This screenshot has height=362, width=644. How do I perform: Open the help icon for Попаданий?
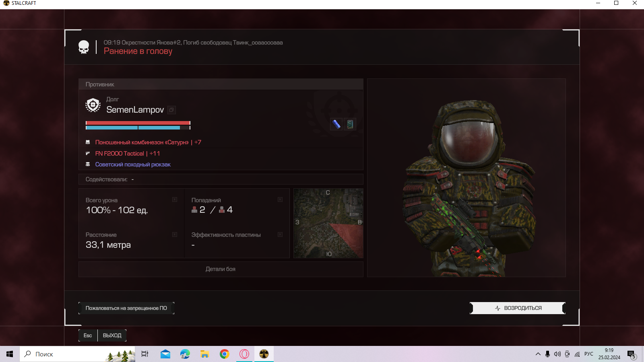coord(280,200)
